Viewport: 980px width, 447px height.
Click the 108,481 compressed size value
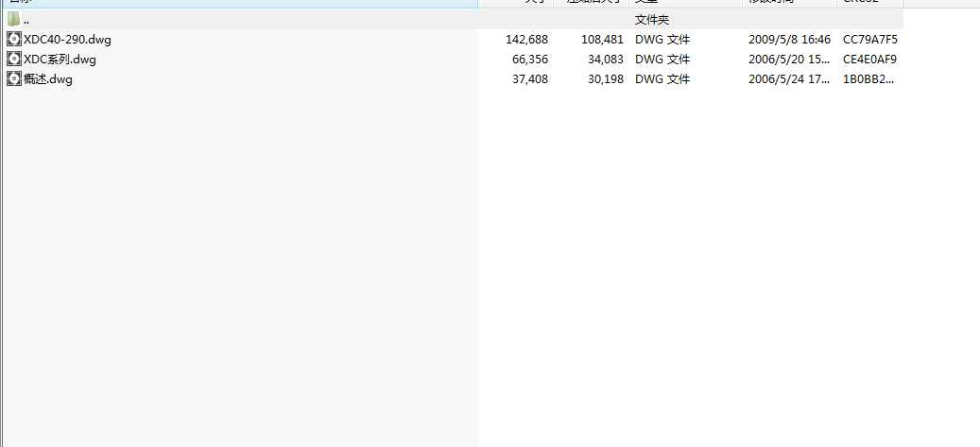[601, 40]
